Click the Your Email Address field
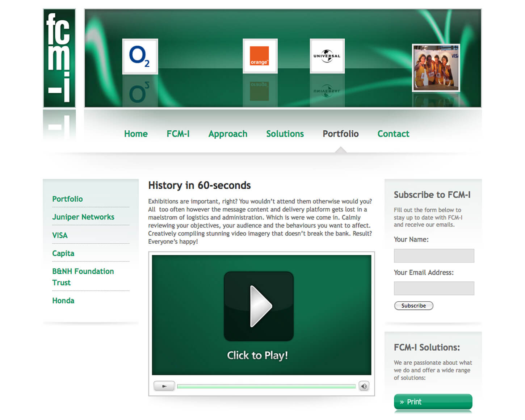 click(x=434, y=288)
